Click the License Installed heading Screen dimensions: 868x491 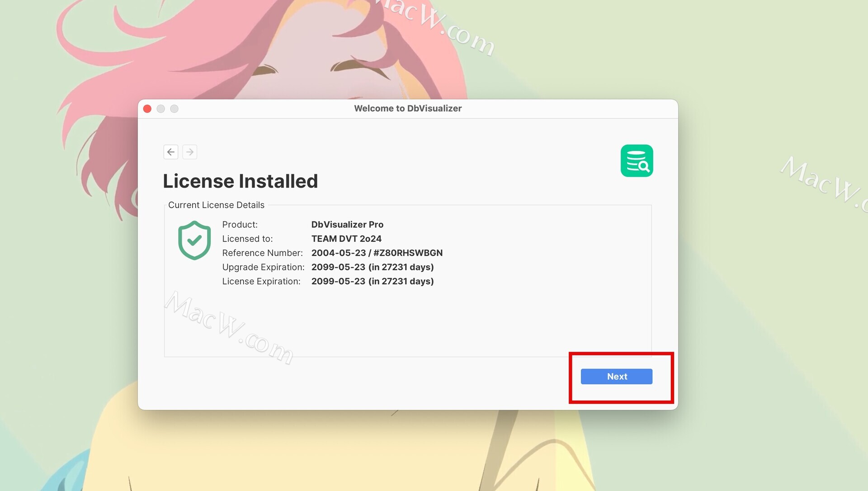(241, 181)
